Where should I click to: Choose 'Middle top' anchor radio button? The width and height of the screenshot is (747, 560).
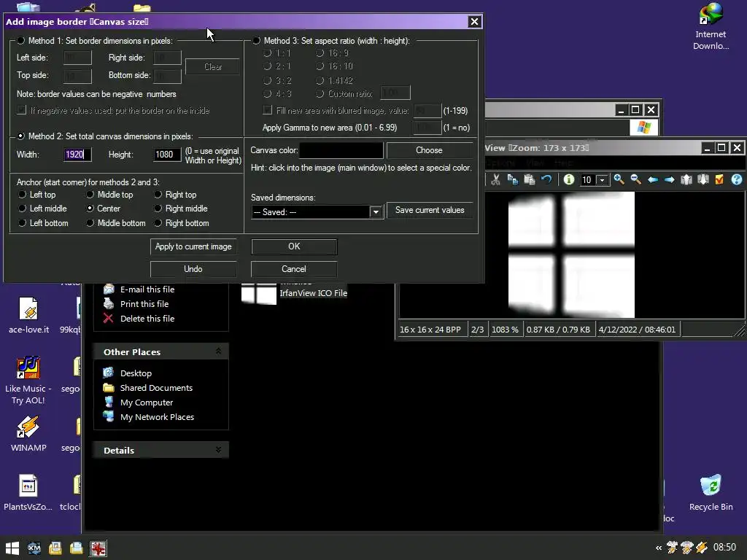click(x=90, y=194)
